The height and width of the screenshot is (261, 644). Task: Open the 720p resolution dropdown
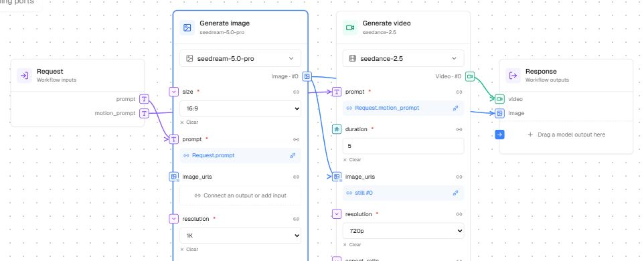[x=403, y=231]
